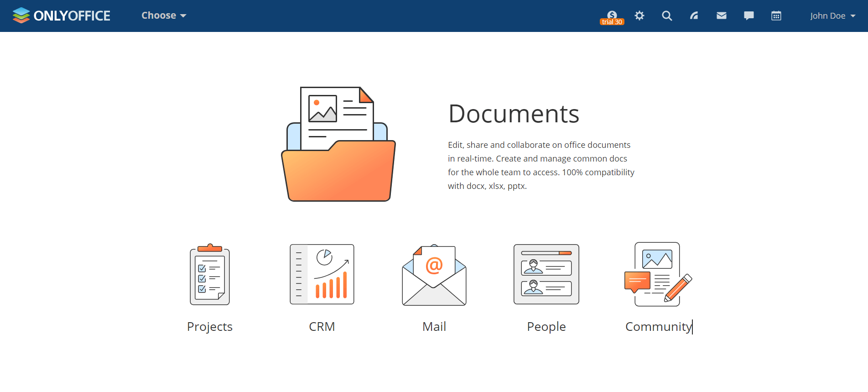Open the Community module icon
Viewport: 868px width, 392px height.
click(659, 274)
